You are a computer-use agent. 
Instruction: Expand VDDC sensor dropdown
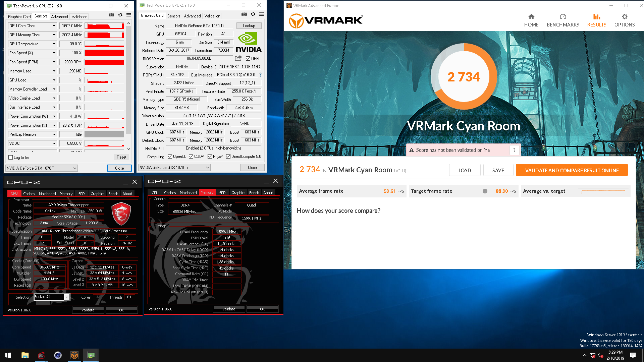[x=54, y=143]
